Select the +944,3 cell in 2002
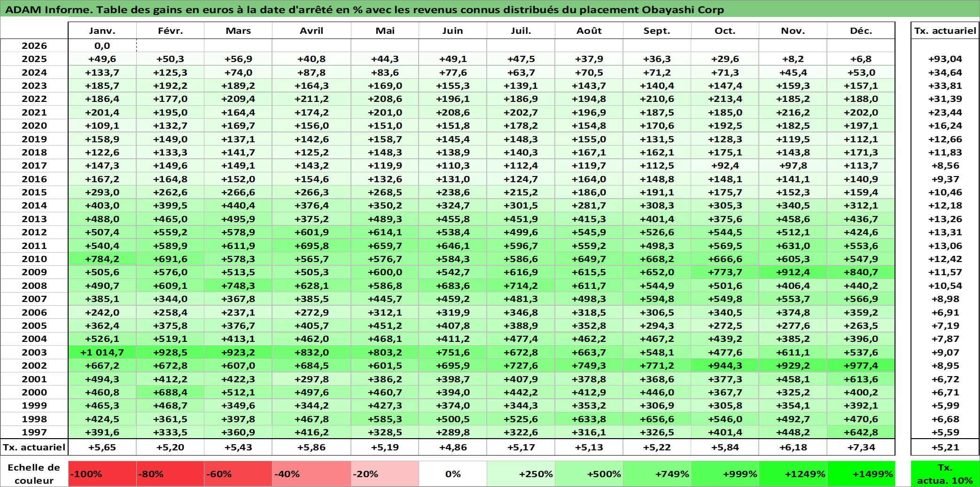Screen dimensions: 980x487 [x=725, y=365]
